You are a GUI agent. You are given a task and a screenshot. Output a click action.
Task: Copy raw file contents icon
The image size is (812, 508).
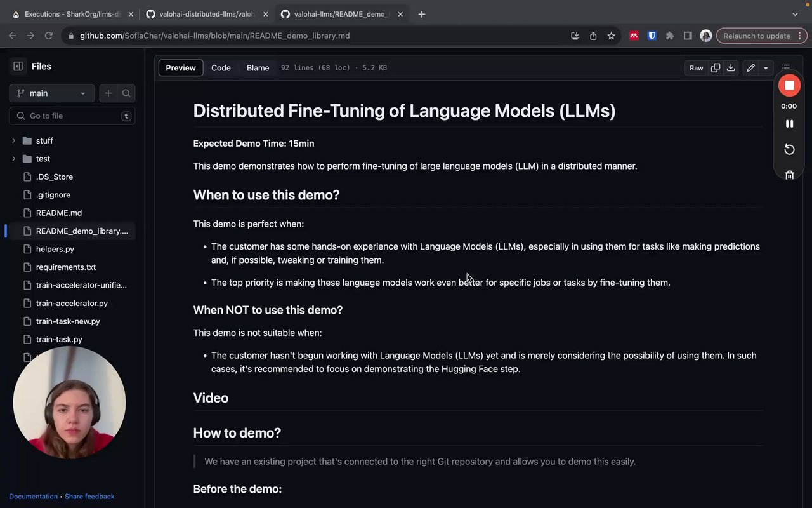[716, 68]
